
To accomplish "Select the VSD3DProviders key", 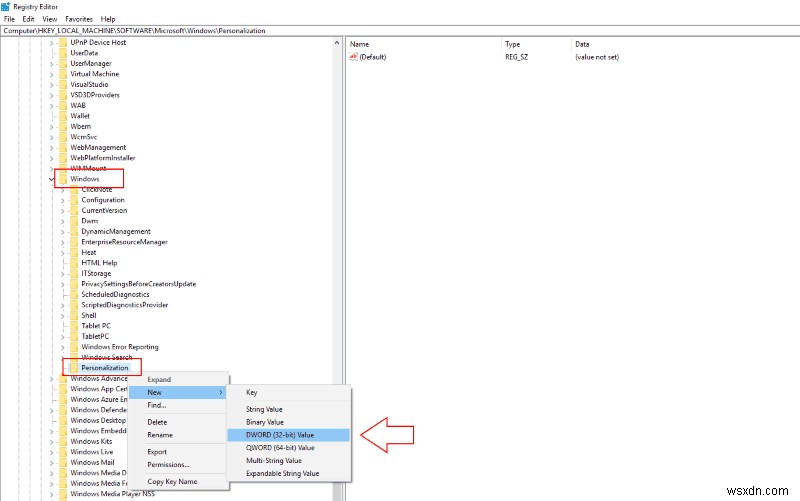I will click(95, 95).
